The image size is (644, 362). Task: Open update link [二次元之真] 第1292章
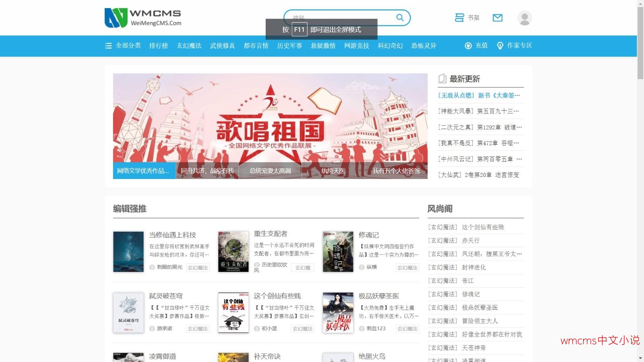pos(480,127)
